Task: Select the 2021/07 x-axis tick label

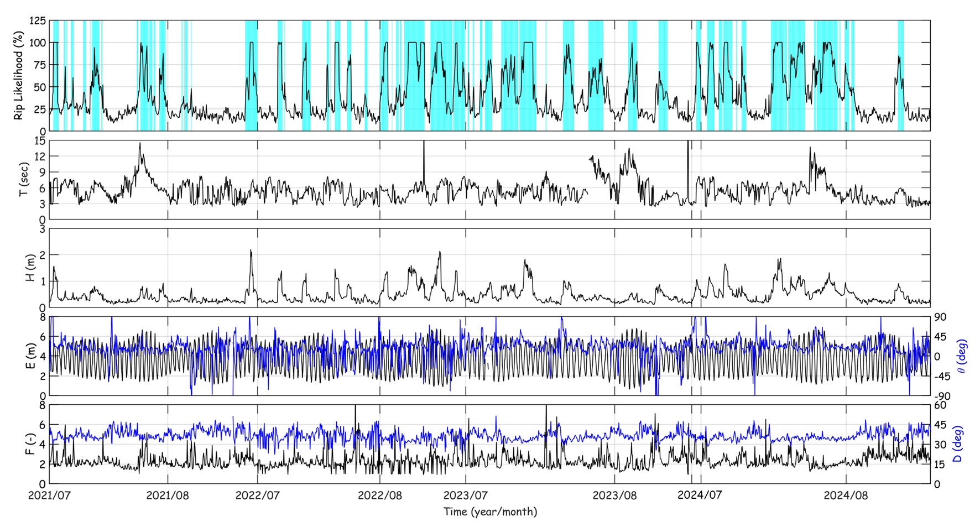Action: [x=49, y=495]
